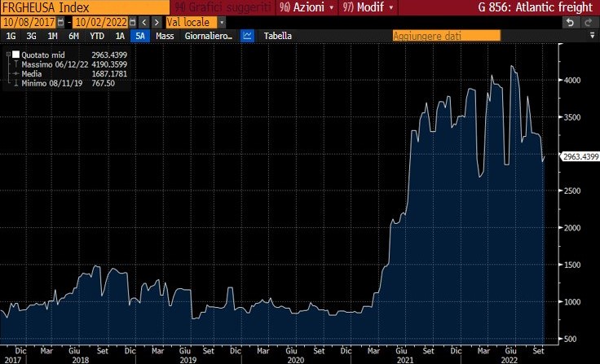The image size is (600, 364).
Task: Open Grafici suggeriti menu
Action: 223,7
